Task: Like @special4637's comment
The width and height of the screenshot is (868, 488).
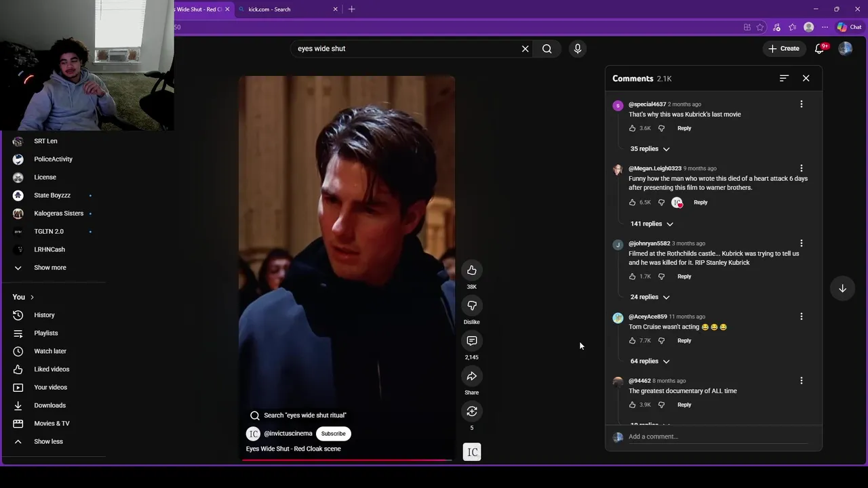Action: 633,128
